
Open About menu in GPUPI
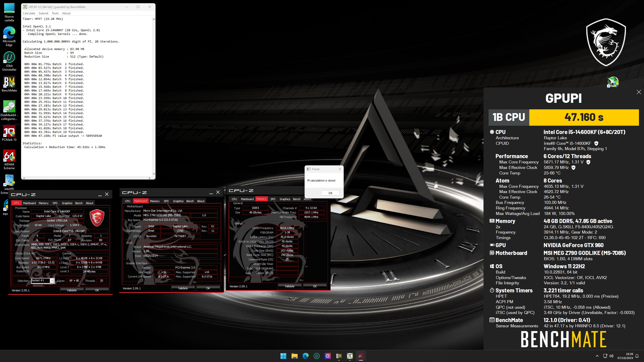pyautogui.click(x=66, y=13)
